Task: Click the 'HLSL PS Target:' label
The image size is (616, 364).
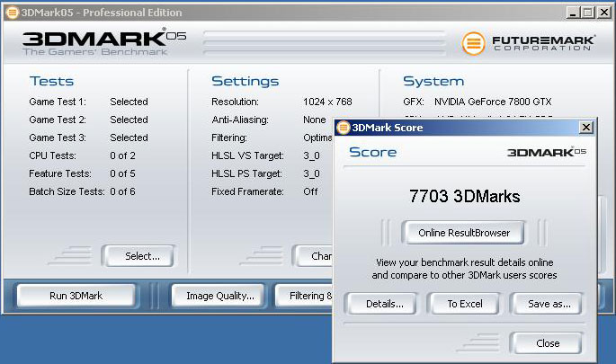Action: click(x=246, y=173)
